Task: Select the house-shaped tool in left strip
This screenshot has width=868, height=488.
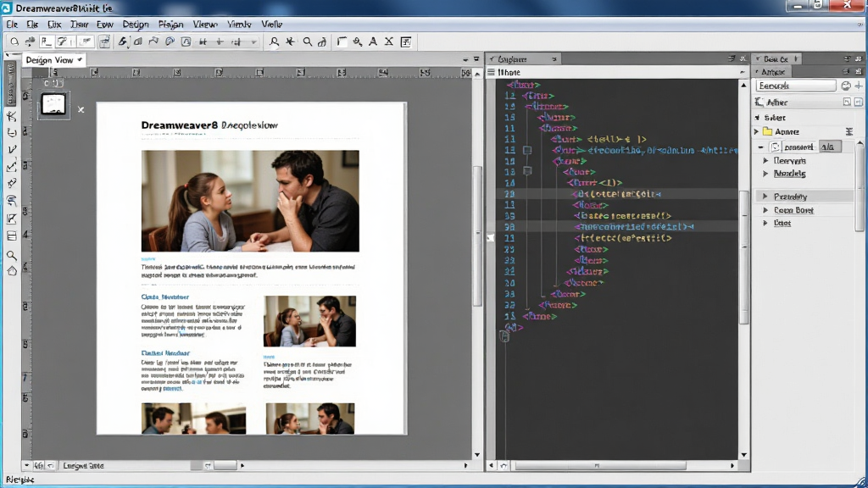Action: [x=12, y=271]
